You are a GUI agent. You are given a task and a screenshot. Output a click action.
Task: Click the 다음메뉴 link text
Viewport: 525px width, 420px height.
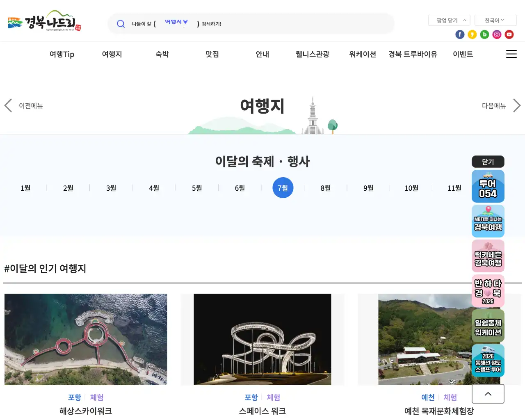pos(494,106)
